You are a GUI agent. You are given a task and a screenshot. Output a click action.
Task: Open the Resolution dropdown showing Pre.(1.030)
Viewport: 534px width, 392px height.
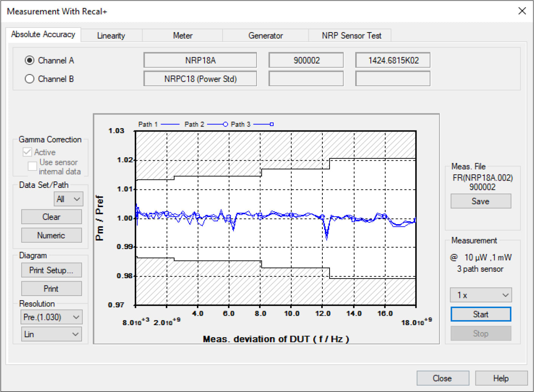pos(51,317)
